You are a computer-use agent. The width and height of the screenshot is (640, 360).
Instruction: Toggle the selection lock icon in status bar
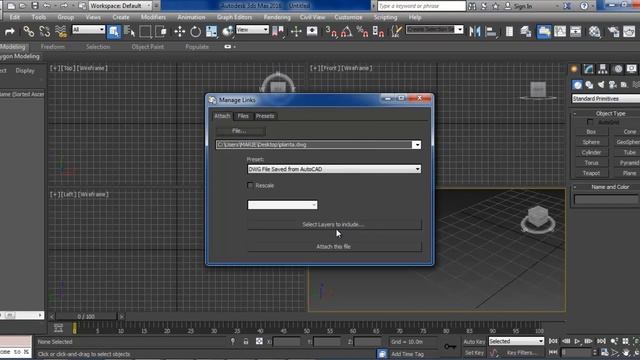click(x=246, y=341)
